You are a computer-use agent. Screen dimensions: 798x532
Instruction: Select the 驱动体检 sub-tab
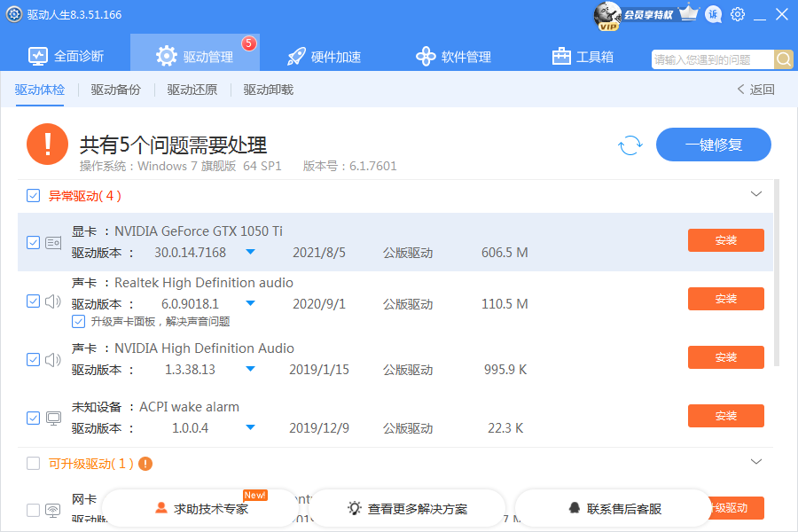click(x=40, y=90)
